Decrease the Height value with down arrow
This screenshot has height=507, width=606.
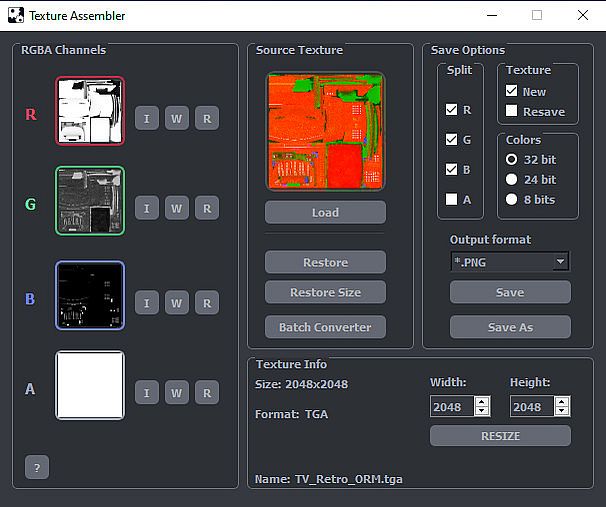(562, 412)
